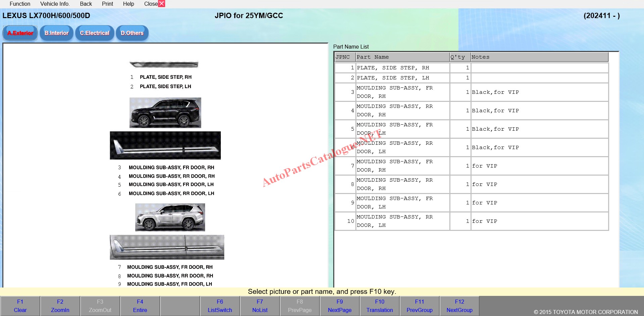Click the red Close X icon

[161, 4]
